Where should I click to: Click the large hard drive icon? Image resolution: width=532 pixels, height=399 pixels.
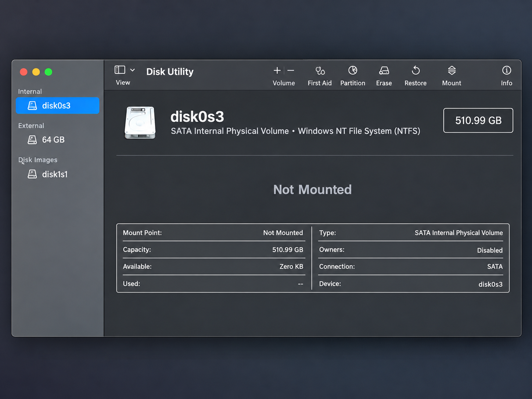pos(140,123)
